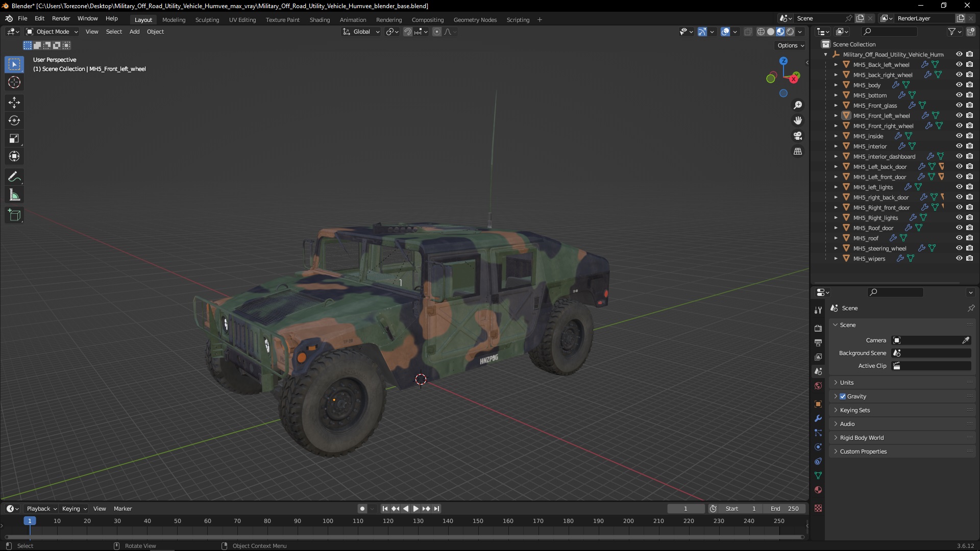This screenshot has width=980, height=551.
Task: Open the Marker menu in timeline
Action: point(122,509)
